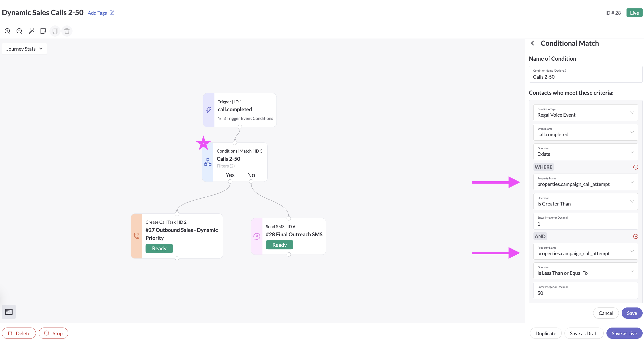Open the Event Name dropdown
The height and width of the screenshot is (342, 644).
point(585,132)
